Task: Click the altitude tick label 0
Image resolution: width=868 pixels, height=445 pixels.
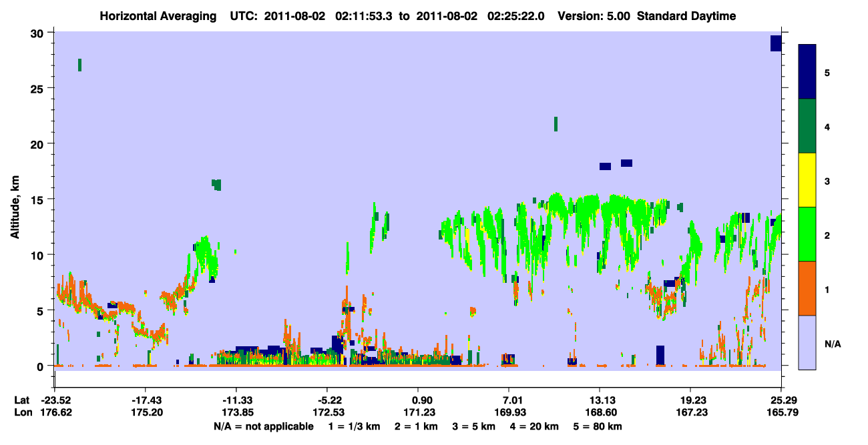Action: (42, 366)
